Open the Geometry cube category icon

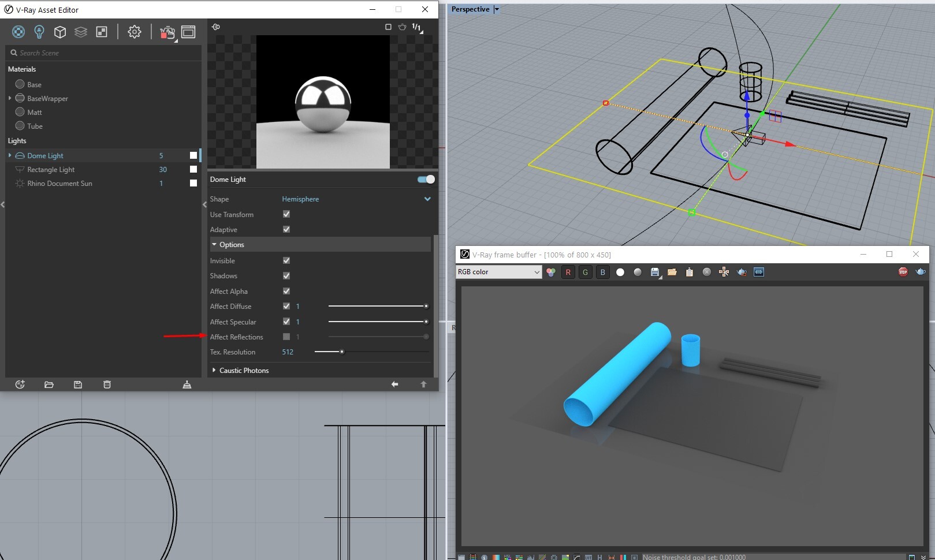(x=60, y=32)
